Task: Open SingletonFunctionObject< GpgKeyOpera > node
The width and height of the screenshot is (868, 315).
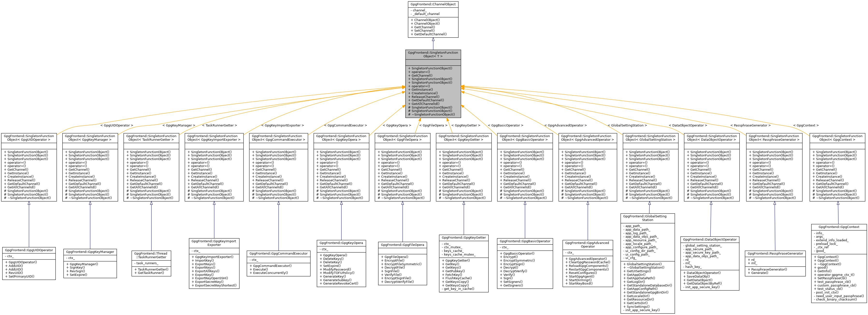Action: [x=341, y=167]
